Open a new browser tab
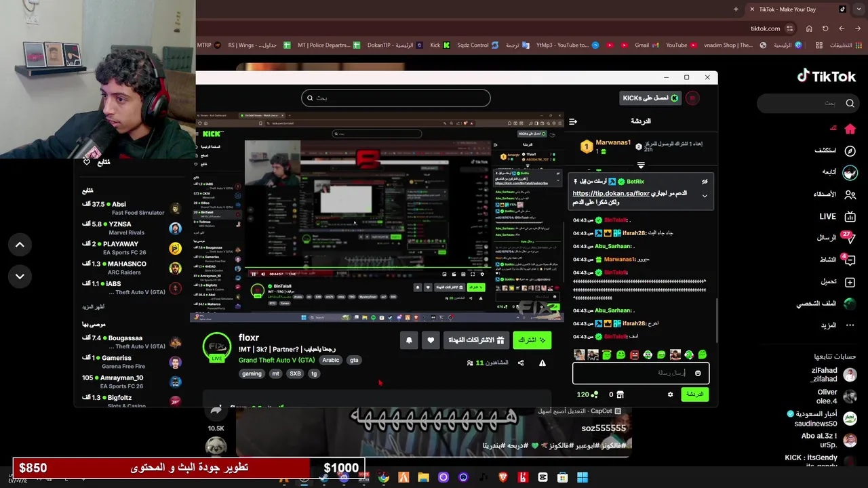This screenshot has width=868, height=488. click(736, 9)
